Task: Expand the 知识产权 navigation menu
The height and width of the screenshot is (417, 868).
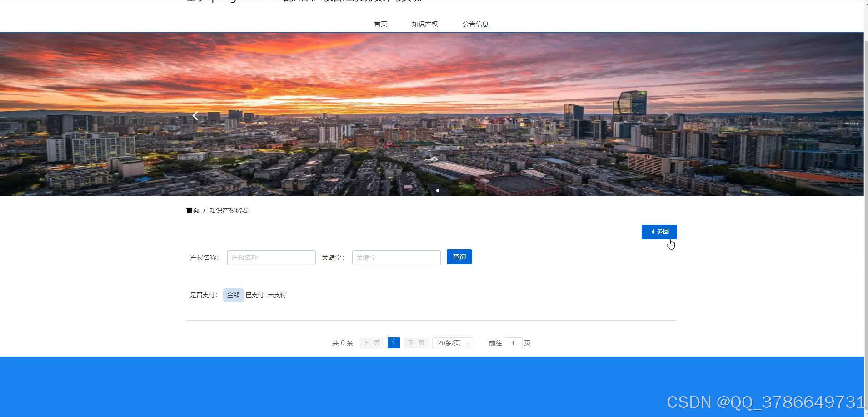Action: (424, 24)
